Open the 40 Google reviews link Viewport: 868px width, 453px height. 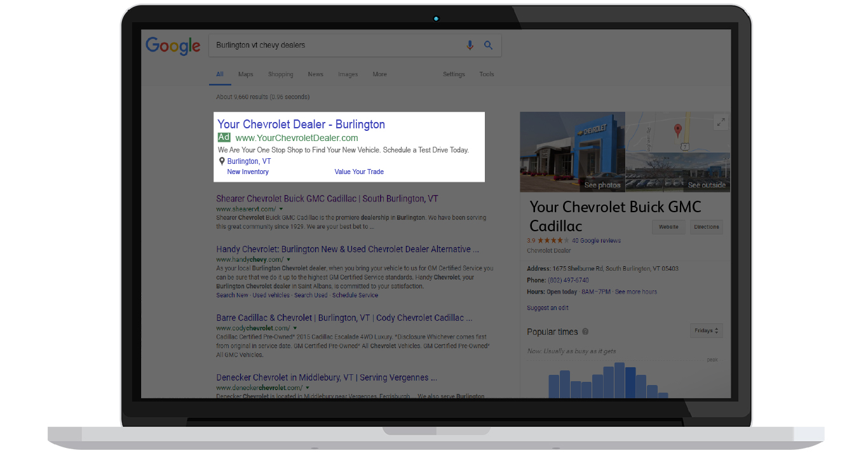coord(596,241)
